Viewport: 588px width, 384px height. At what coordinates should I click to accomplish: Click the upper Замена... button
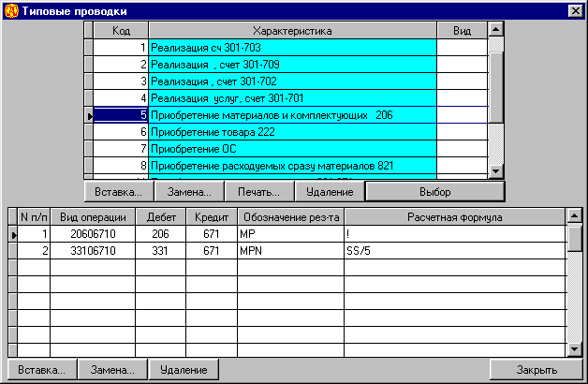189,192
